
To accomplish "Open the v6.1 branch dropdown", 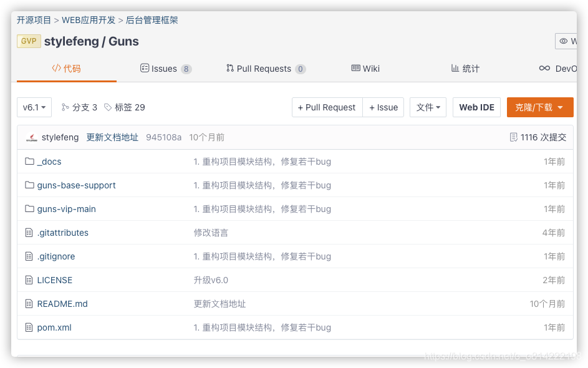I will pos(34,107).
